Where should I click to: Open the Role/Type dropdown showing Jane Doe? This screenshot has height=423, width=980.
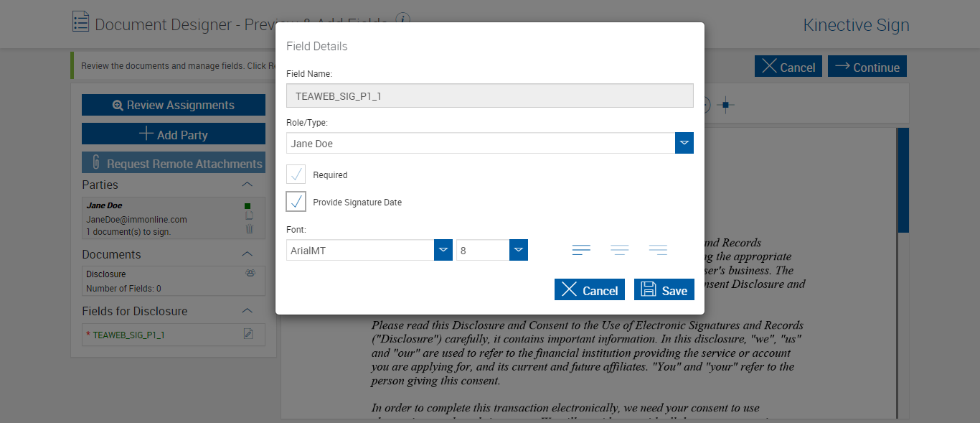click(684, 143)
